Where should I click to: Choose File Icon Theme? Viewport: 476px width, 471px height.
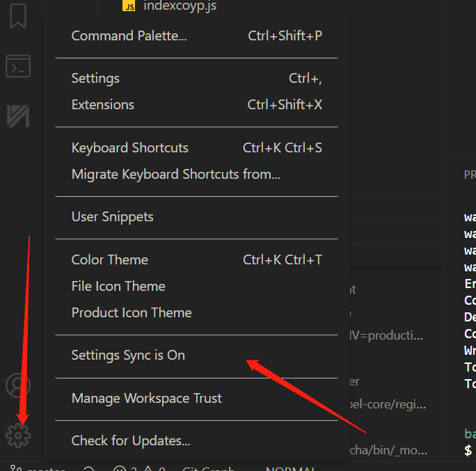[118, 286]
